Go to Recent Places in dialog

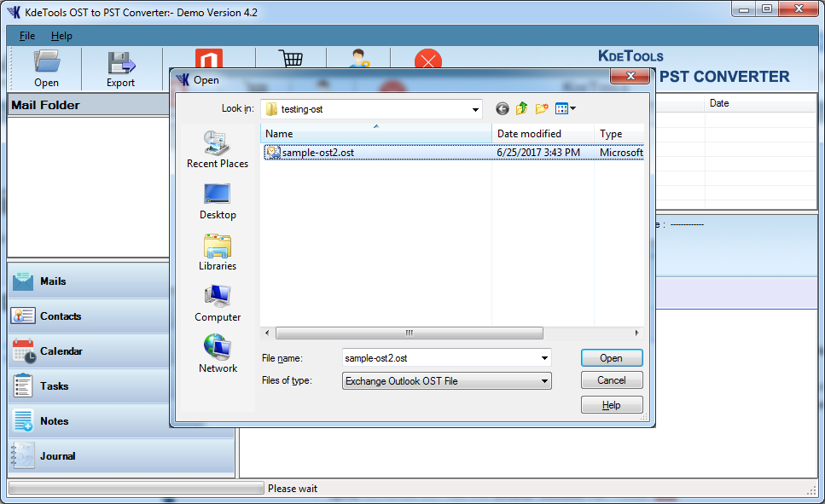pyautogui.click(x=218, y=150)
